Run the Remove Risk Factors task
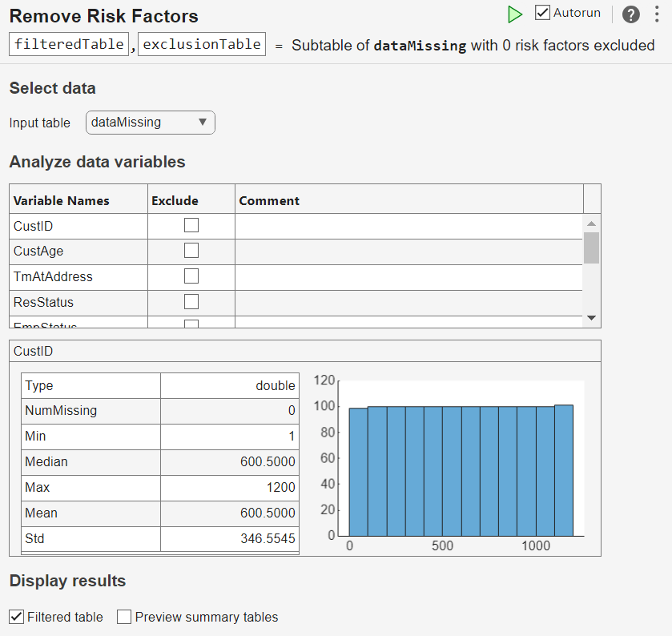672x636 pixels. pos(515,14)
